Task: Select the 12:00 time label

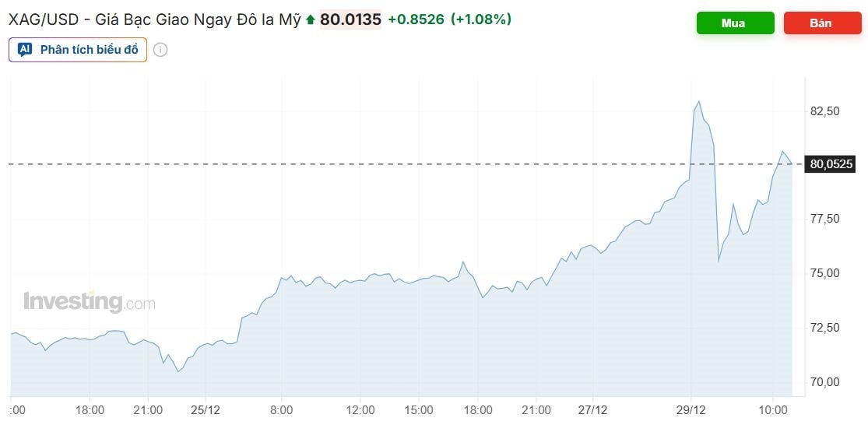Action: coord(360,409)
